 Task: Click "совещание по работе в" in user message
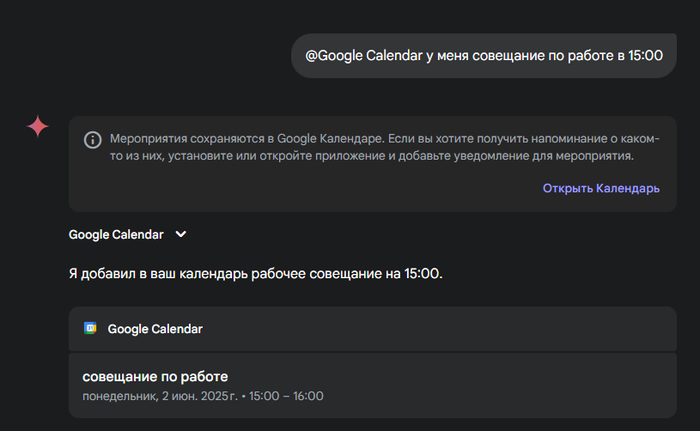click(533, 55)
